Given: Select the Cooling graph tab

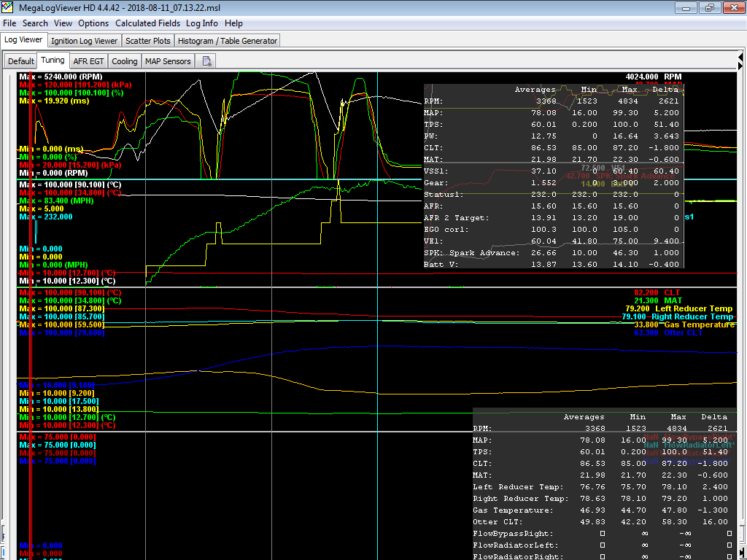Looking at the screenshot, I should pos(124,61).
